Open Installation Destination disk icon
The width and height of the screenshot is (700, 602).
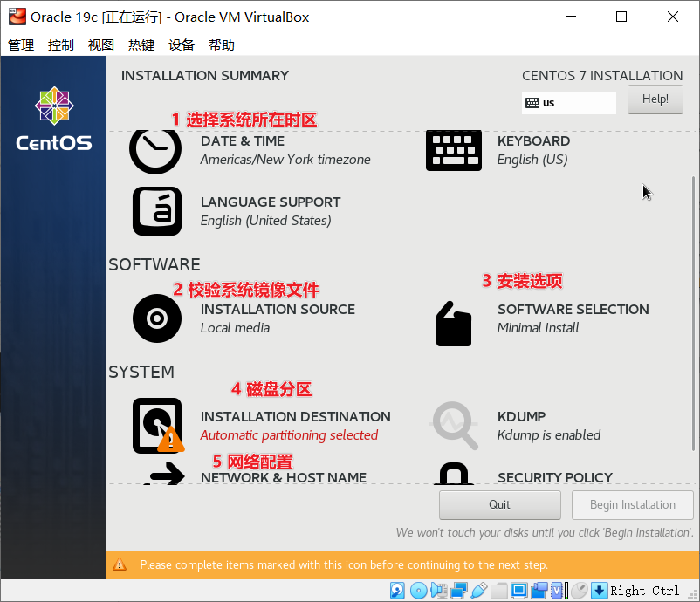point(158,425)
